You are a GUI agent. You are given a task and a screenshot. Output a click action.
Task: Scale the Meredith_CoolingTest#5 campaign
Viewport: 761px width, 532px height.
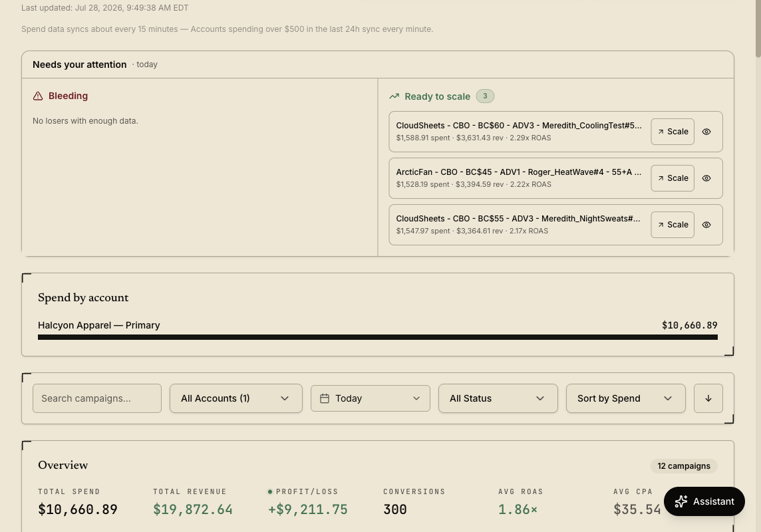(x=672, y=132)
